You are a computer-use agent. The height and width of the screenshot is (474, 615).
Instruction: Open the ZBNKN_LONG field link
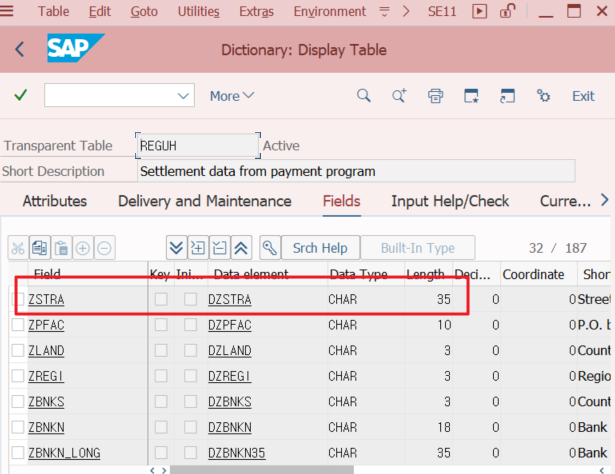coord(64,453)
